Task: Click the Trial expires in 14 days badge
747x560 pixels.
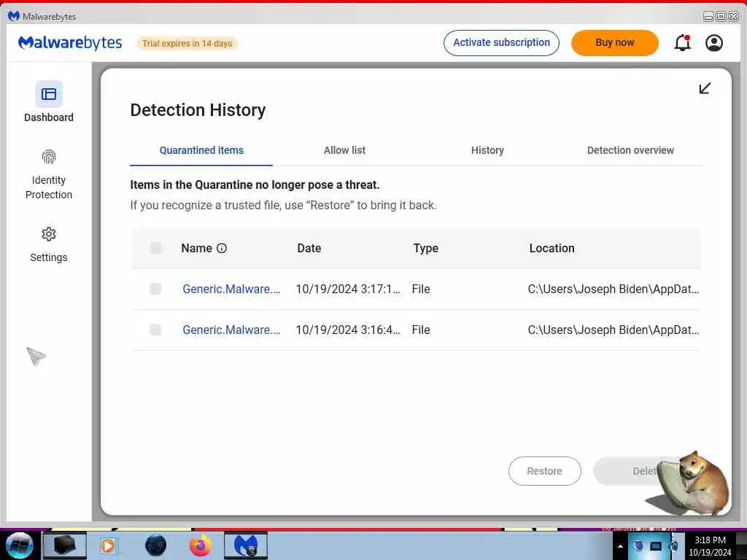Action: 187,43
